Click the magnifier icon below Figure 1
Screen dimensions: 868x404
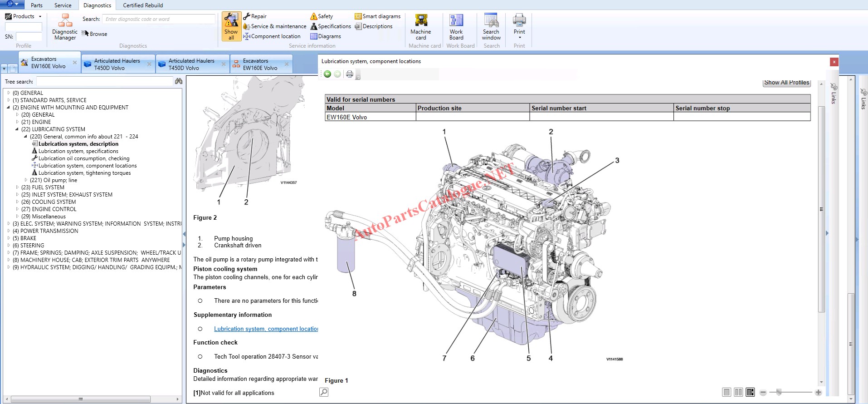[324, 392]
